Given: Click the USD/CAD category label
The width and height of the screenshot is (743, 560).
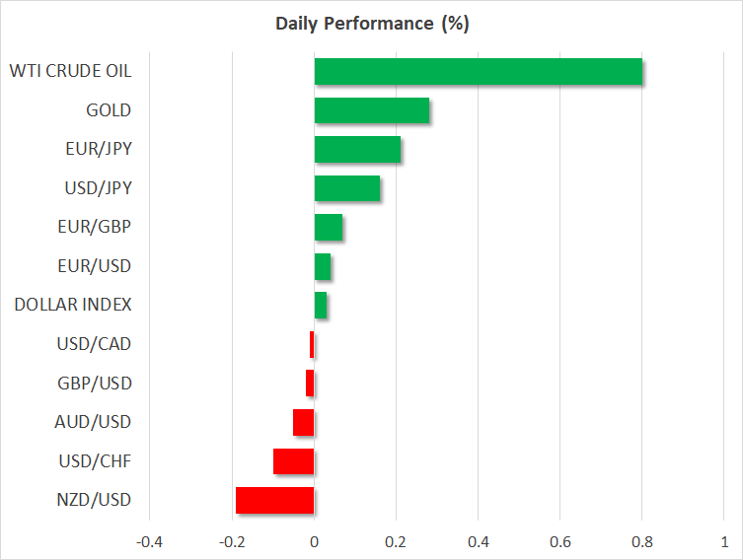Looking at the screenshot, I should point(94,344).
